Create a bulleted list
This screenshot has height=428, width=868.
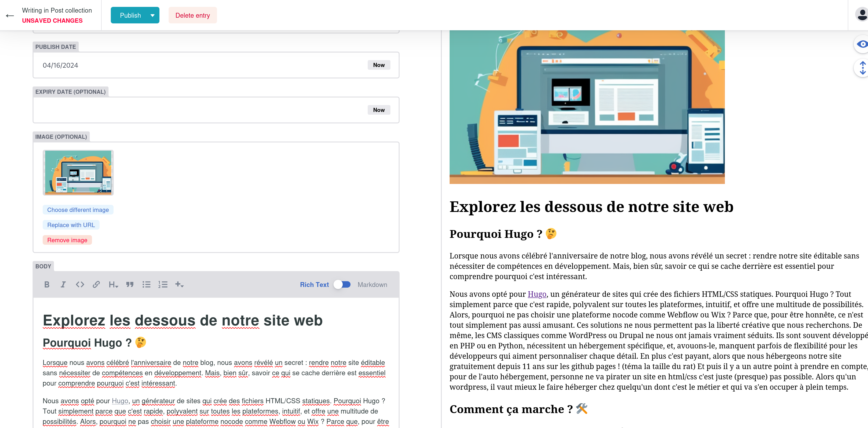pos(146,284)
